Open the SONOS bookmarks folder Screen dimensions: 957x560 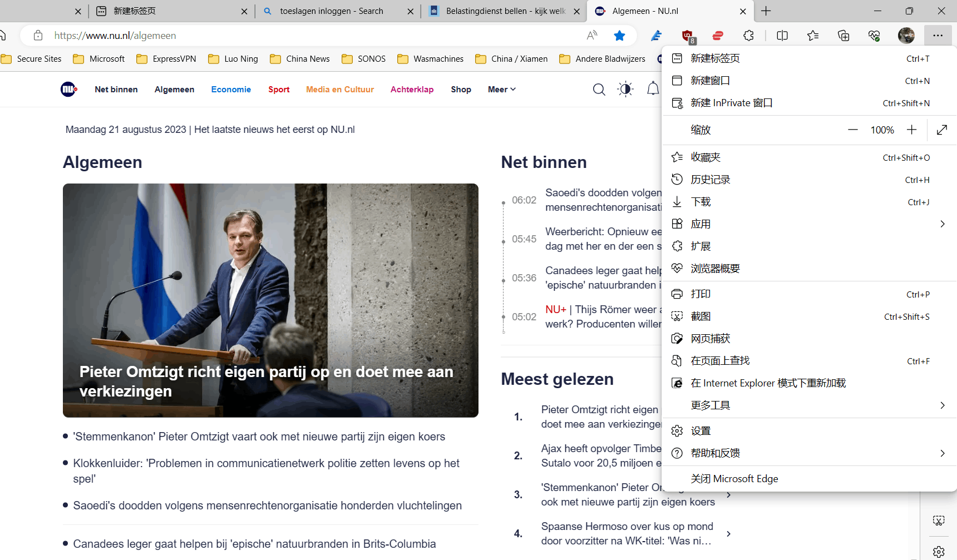point(364,59)
